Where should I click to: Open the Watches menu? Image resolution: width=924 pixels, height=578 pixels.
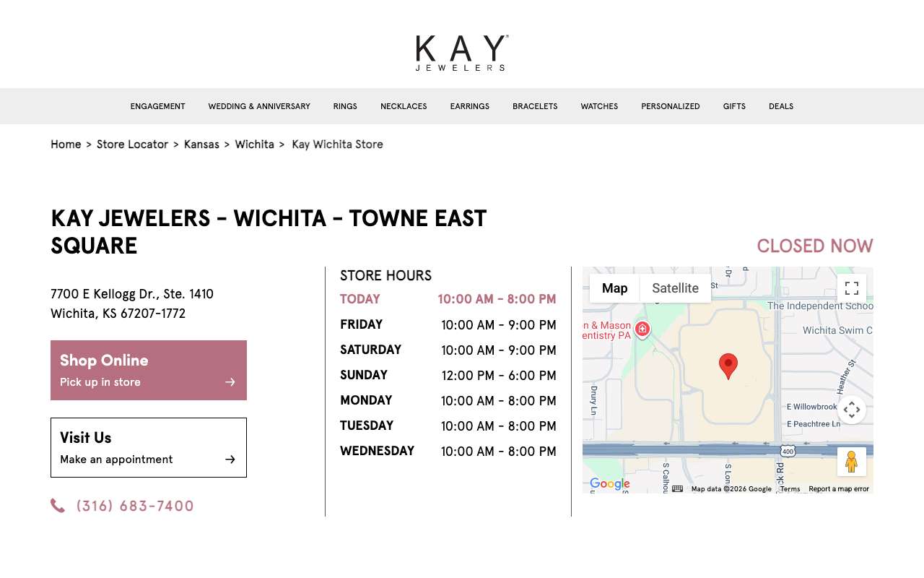coord(599,106)
